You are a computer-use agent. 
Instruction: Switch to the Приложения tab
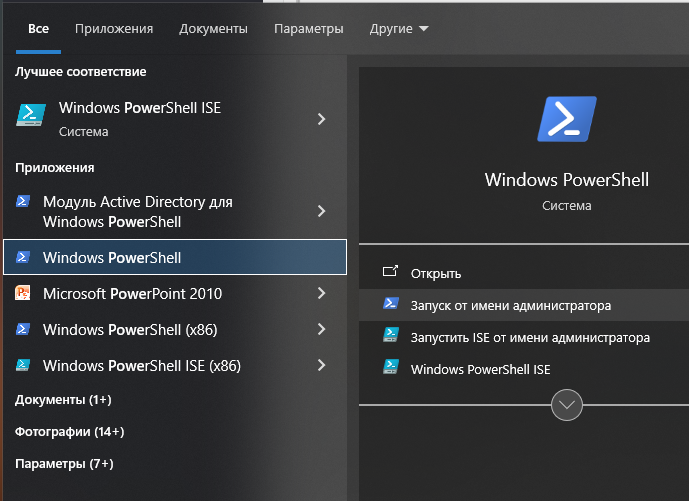pyautogui.click(x=114, y=29)
